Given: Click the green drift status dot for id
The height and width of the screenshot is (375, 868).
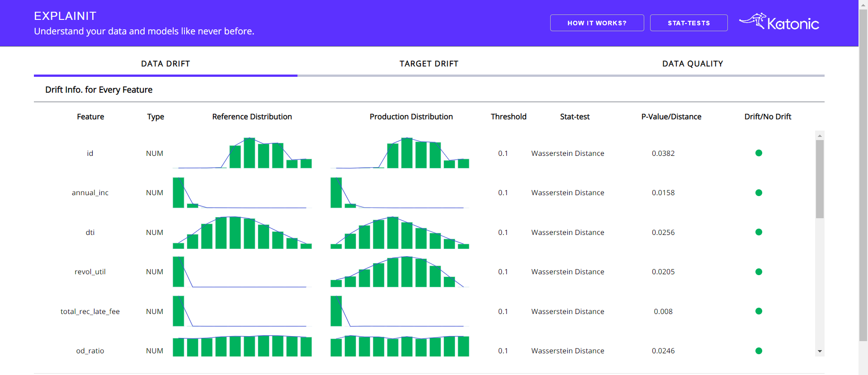Looking at the screenshot, I should [759, 153].
